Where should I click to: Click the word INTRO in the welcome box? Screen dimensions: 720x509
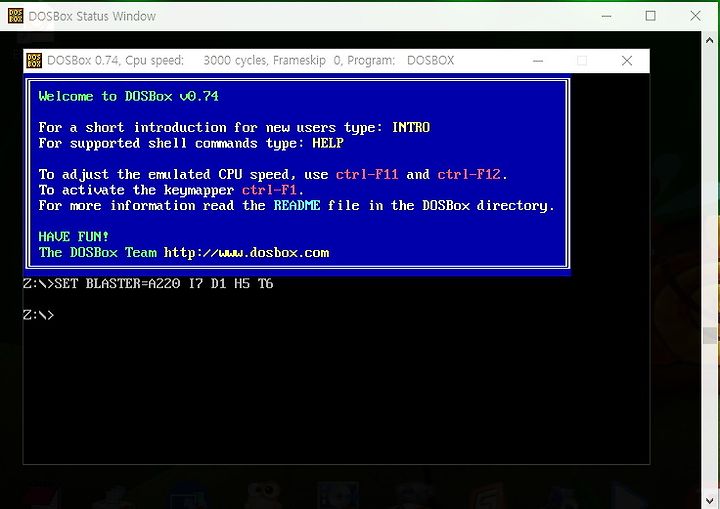411,127
